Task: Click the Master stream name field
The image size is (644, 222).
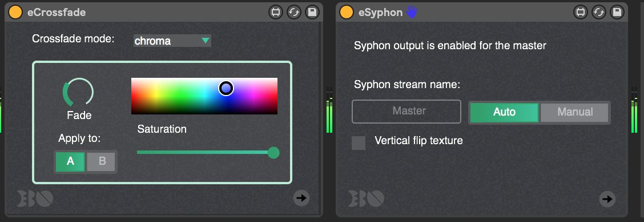Action: [x=406, y=111]
